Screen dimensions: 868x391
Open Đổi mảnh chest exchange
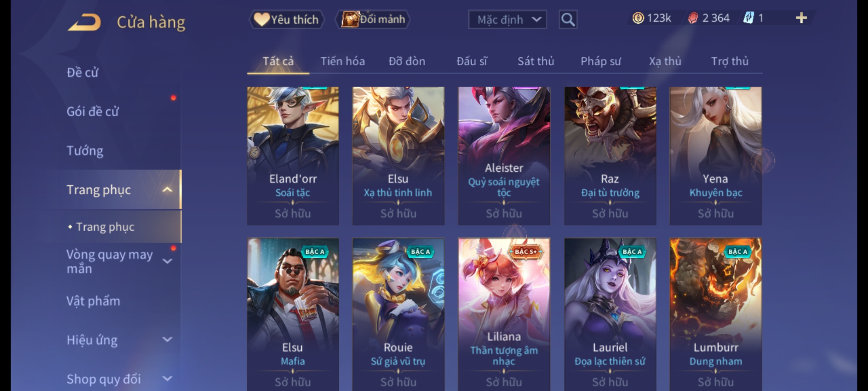pos(373,20)
